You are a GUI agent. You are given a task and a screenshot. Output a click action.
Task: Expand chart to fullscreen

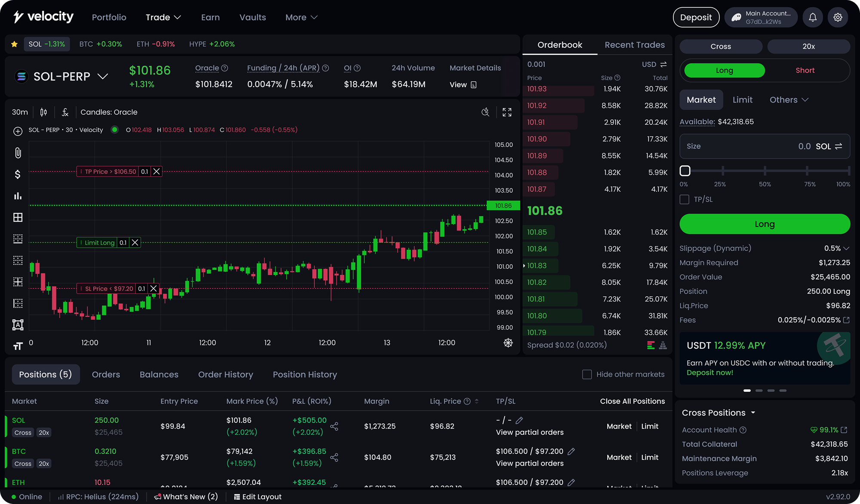[507, 112]
